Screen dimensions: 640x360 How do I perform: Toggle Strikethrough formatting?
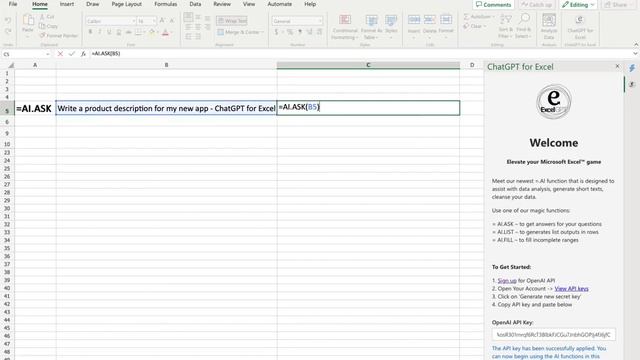[128, 32]
